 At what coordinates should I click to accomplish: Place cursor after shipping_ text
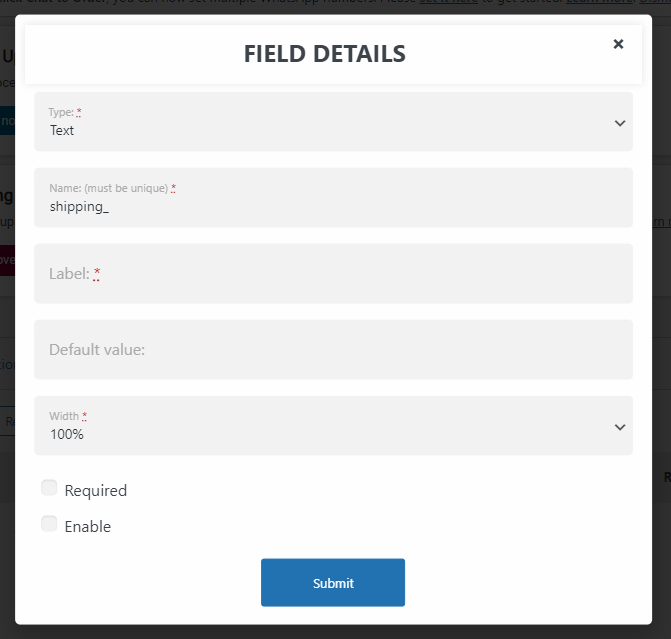click(110, 207)
